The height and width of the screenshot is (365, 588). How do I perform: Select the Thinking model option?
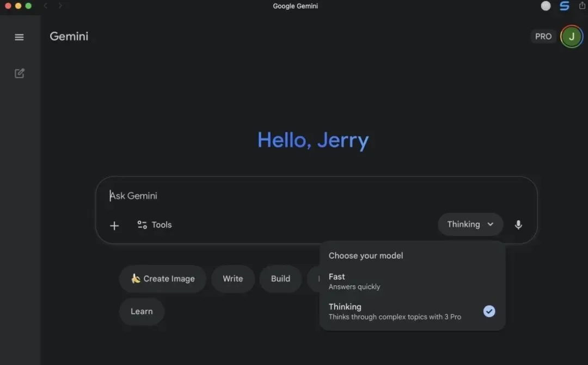tap(412, 312)
